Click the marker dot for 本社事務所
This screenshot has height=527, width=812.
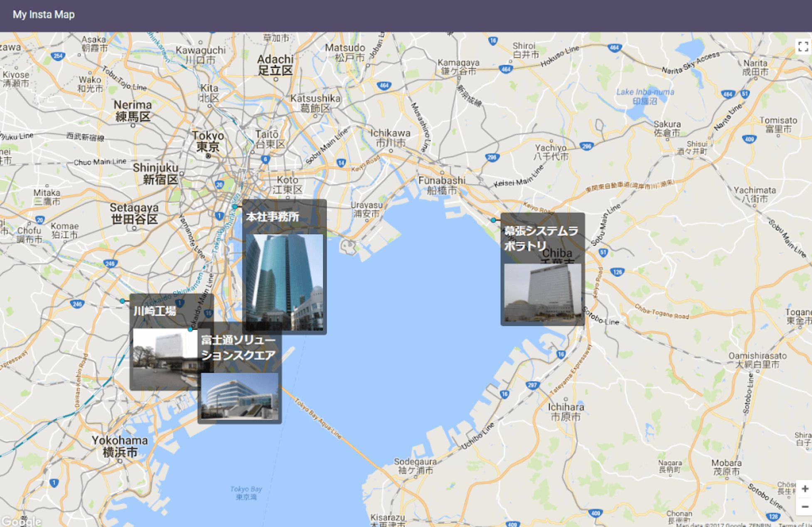click(235, 207)
